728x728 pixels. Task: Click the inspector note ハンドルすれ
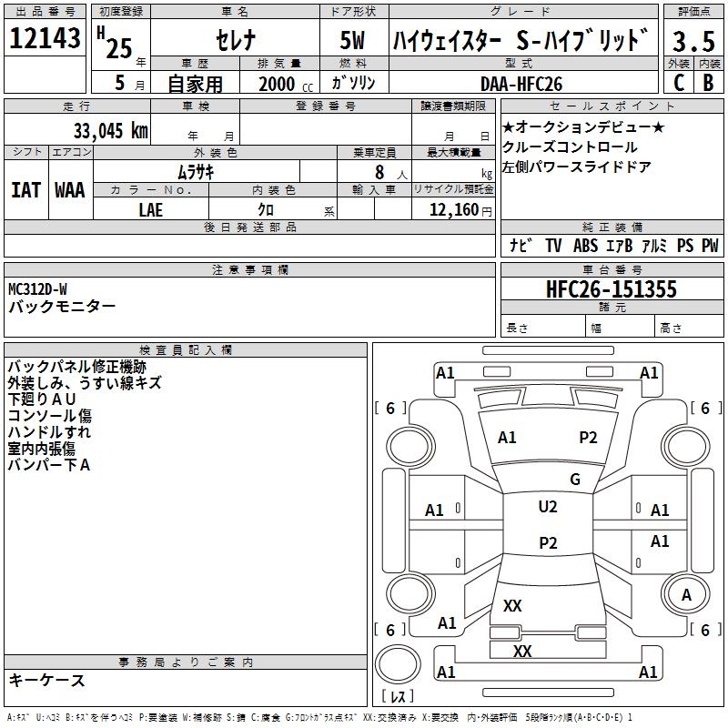point(49,432)
